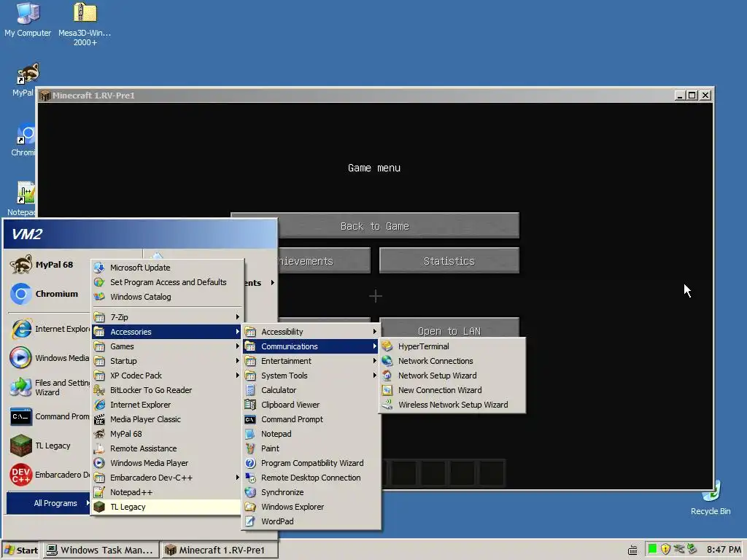The width and height of the screenshot is (747, 560).
Task: Click the WordPad icon
Action: click(x=250, y=521)
